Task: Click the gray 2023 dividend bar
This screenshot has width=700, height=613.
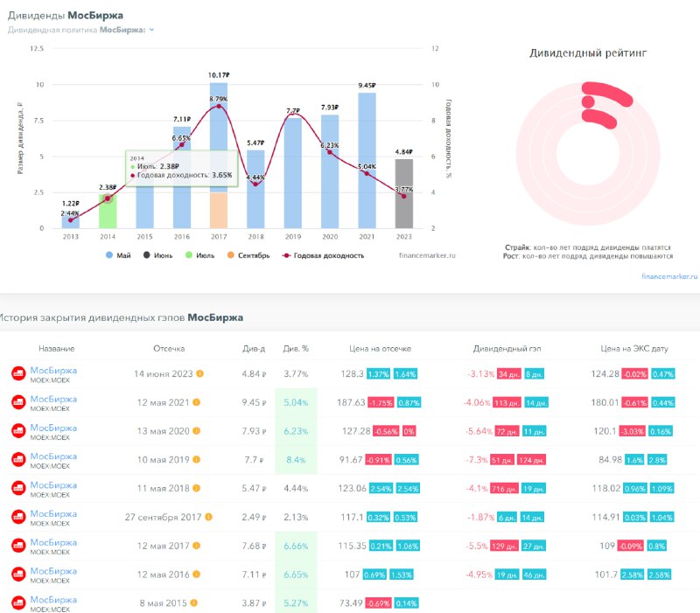Action: tap(403, 193)
